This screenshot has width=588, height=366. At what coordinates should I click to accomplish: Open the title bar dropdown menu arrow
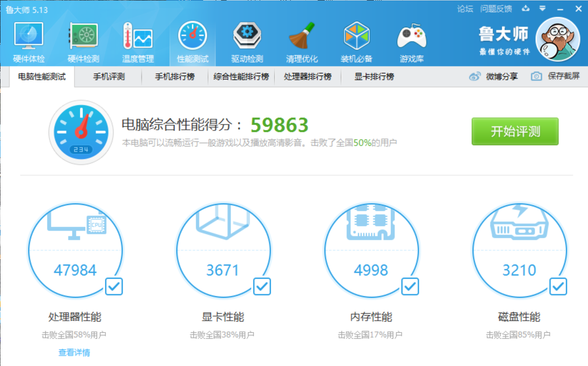542,9
